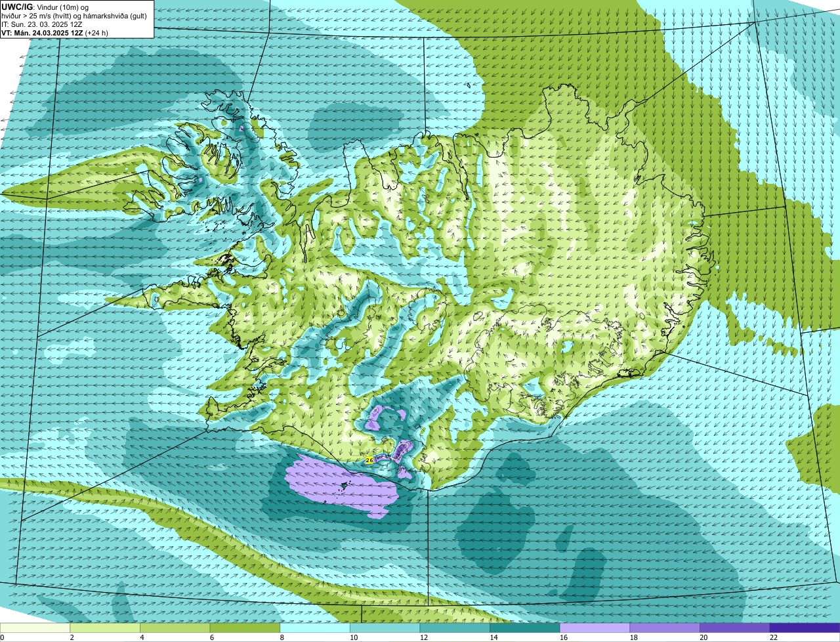
Task: Click the legend scale label "14"
Action: coord(493,637)
